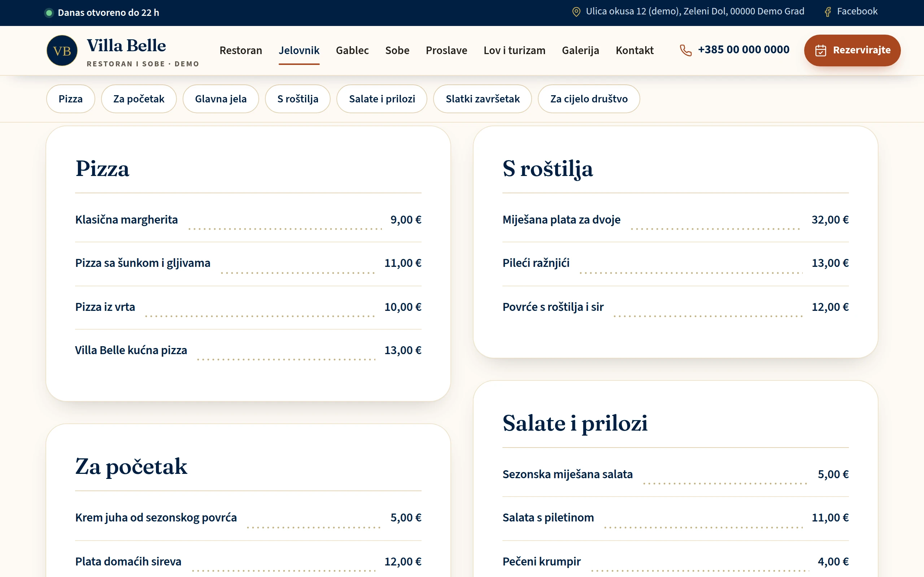
Task: Open the Restoran menu item
Action: (x=240, y=50)
